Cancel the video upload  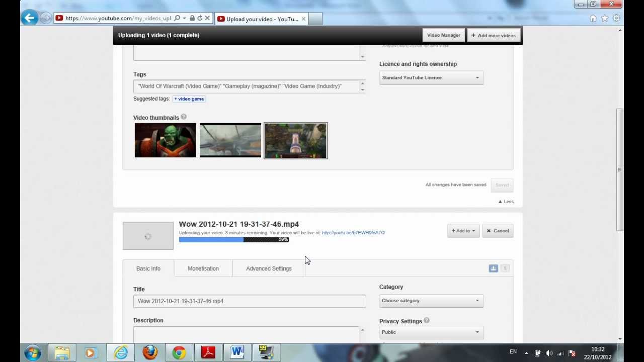click(x=498, y=231)
